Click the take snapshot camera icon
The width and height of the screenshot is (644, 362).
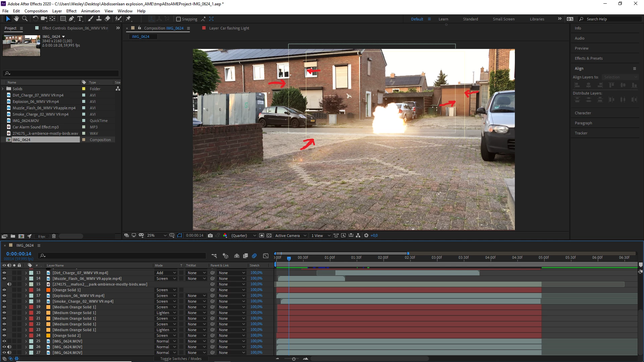tap(210, 236)
